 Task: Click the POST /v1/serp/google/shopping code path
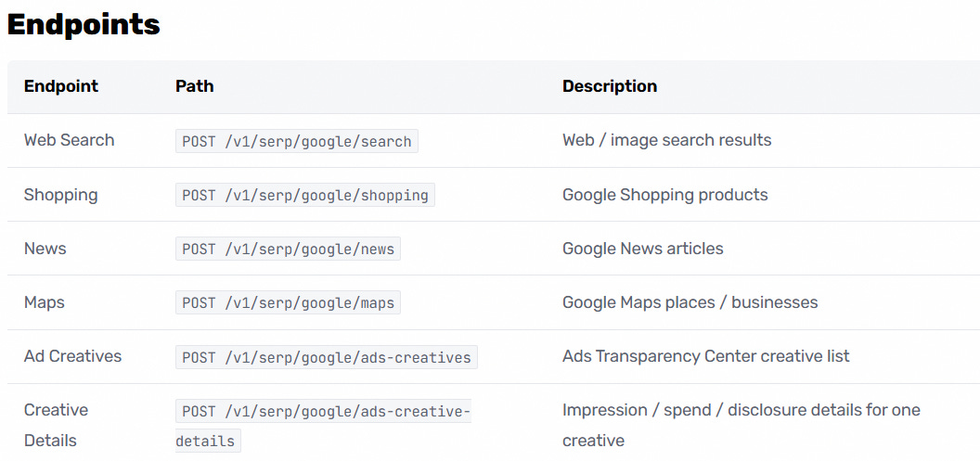305,195
